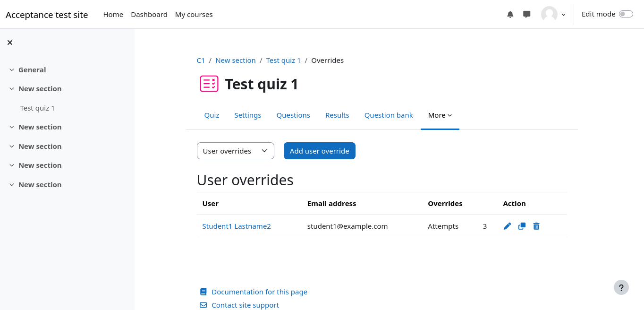Click the help question mark button

coord(621,287)
